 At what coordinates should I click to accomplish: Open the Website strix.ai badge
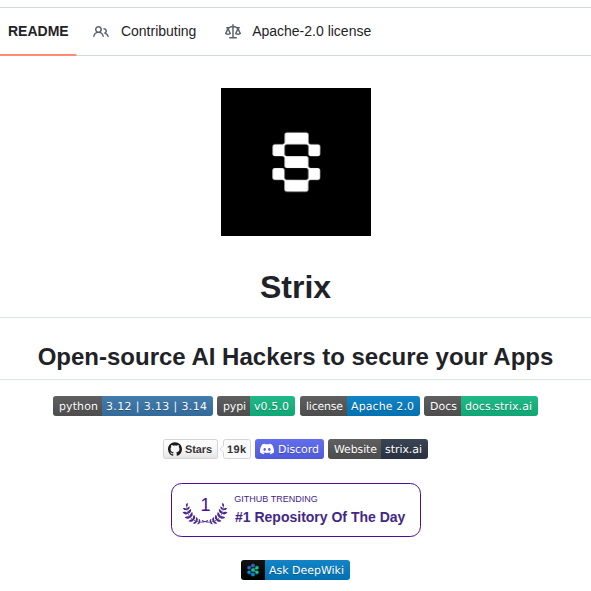coord(378,449)
